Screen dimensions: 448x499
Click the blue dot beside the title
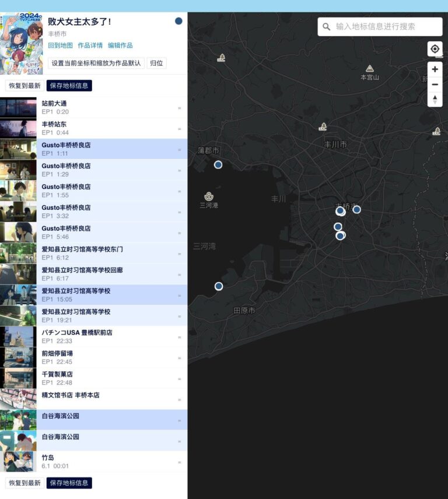(178, 21)
